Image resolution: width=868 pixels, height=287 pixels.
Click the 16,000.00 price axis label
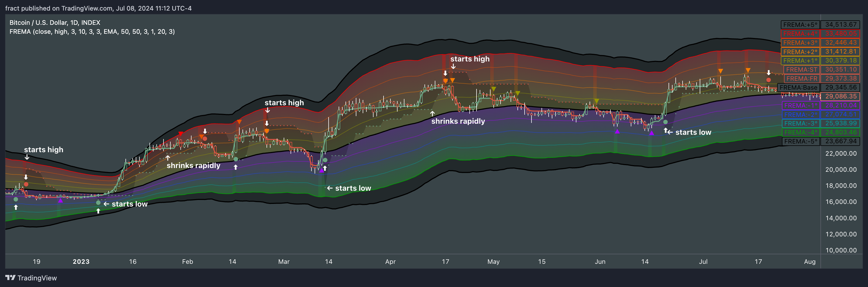(x=841, y=202)
